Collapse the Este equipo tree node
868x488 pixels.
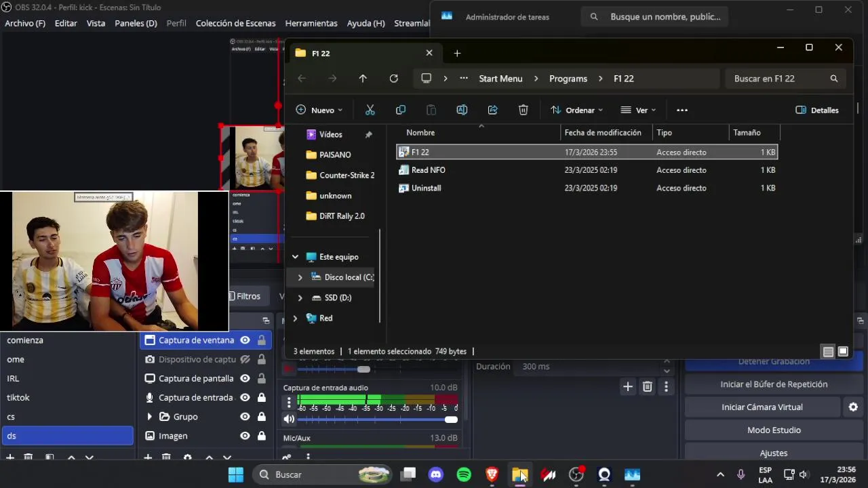click(295, 257)
